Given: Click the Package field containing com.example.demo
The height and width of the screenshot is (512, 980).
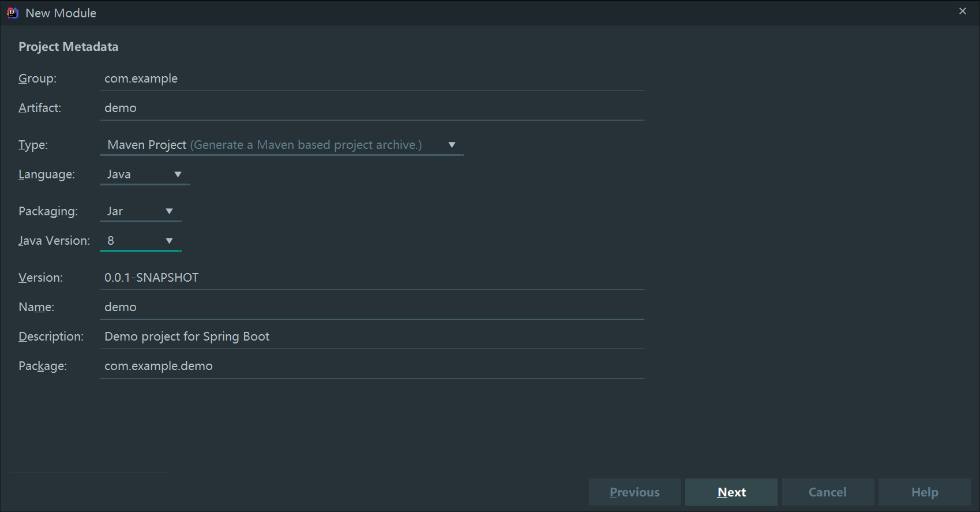Looking at the screenshot, I should point(371,366).
